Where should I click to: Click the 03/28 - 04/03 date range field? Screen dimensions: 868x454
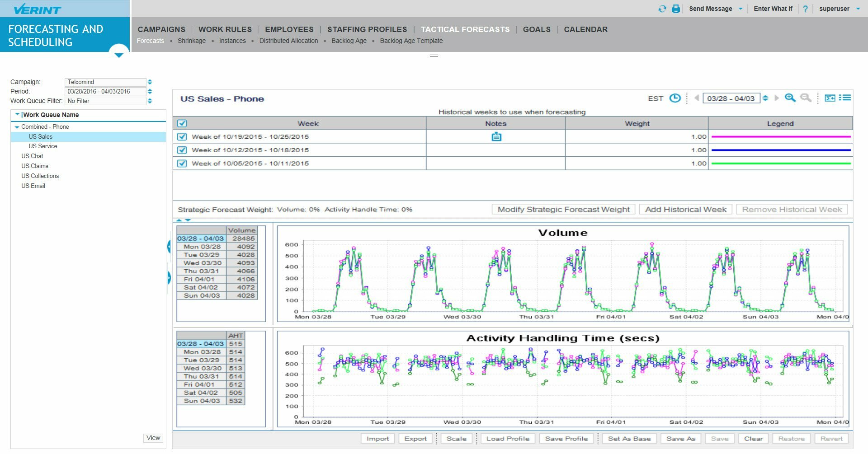pos(731,98)
